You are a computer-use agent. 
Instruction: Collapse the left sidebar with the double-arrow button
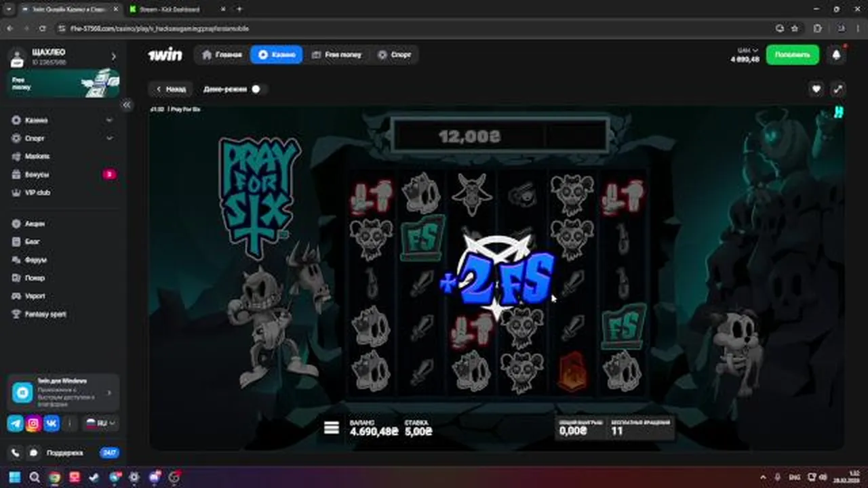coord(126,105)
